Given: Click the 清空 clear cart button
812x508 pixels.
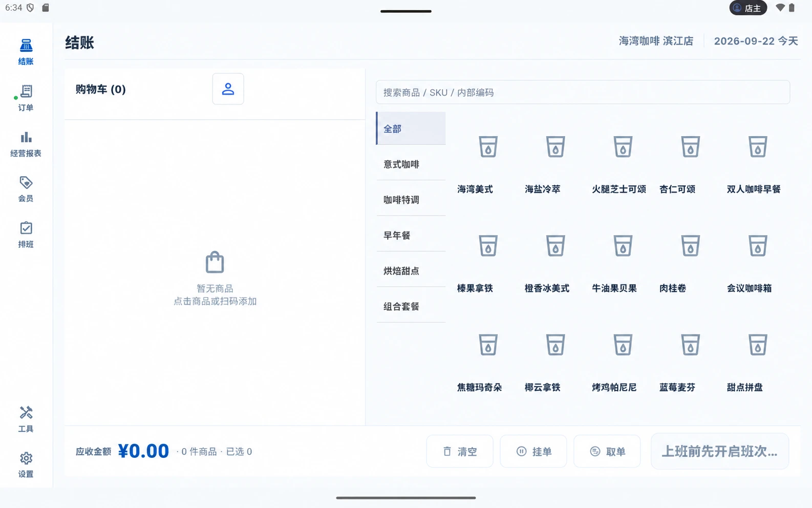Looking at the screenshot, I should click(460, 451).
